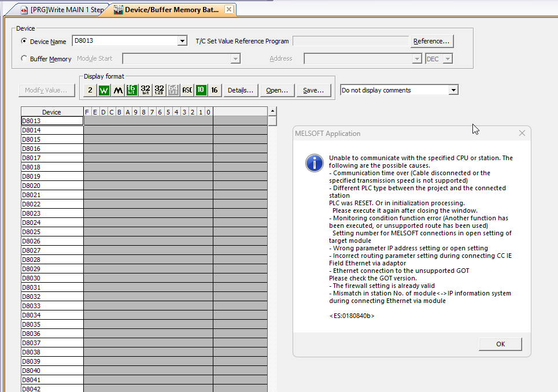
Task: Open the display format Details... button
Action: (241, 90)
